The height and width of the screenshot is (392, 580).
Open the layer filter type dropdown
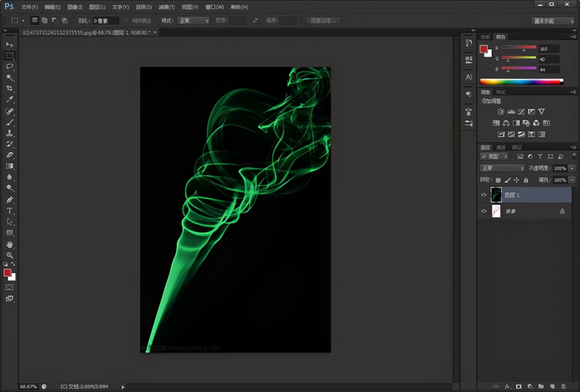pyautogui.click(x=494, y=156)
